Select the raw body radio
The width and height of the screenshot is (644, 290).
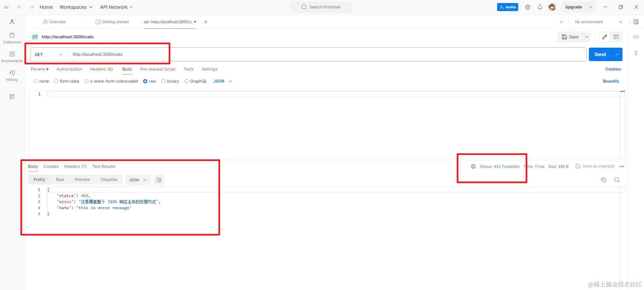tap(145, 81)
